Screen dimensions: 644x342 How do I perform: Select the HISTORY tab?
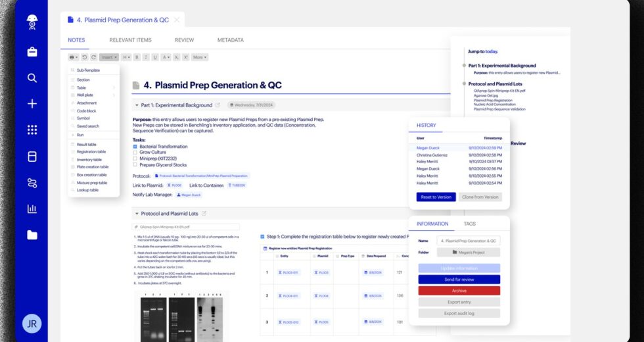[x=426, y=126]
